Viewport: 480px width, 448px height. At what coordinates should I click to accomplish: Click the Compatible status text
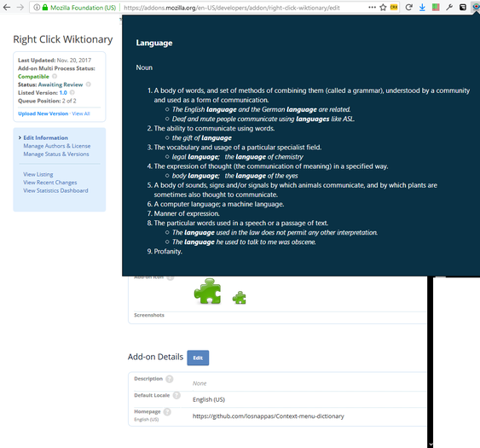(x=33, y=76)
